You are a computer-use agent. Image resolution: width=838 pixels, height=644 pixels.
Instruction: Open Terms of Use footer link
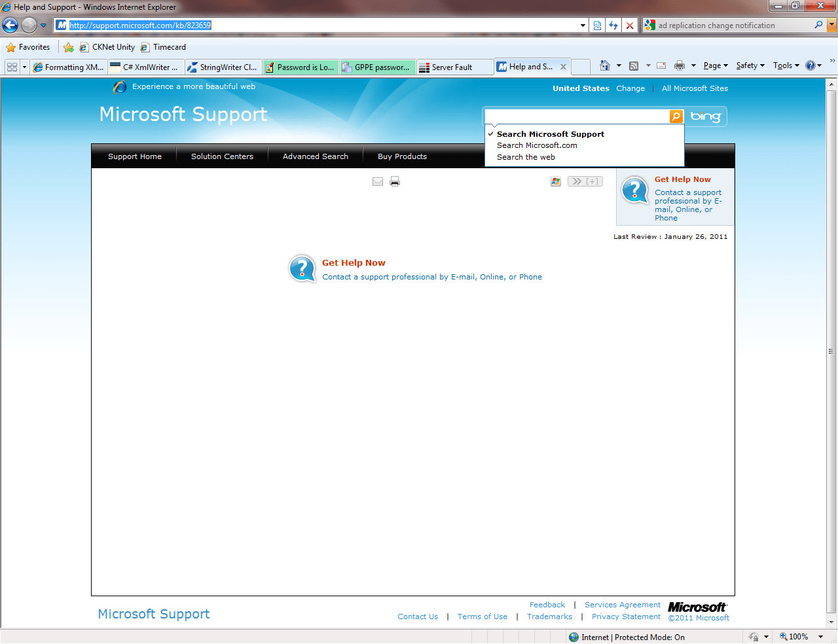coord(483,617)
